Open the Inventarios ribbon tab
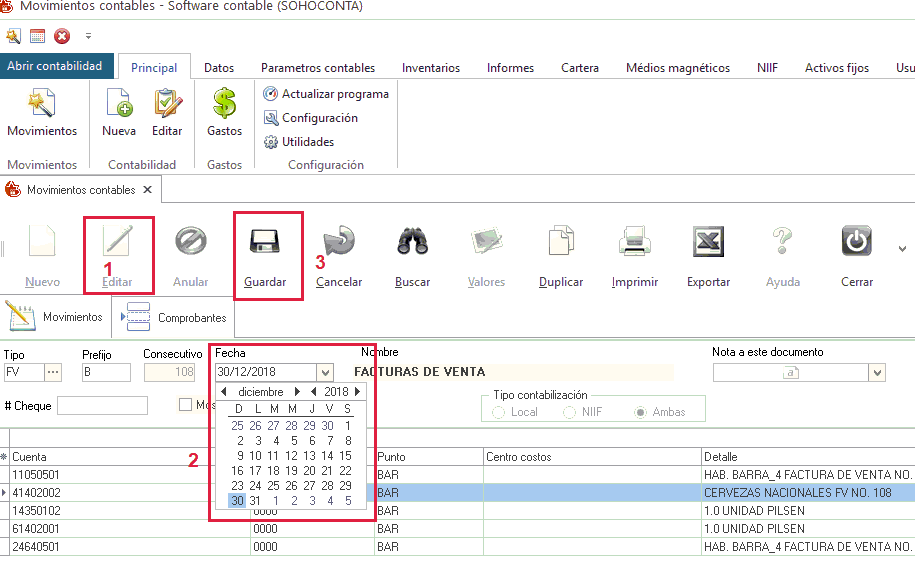This screenshot has height=574, width=915. [x=431, y=68]
